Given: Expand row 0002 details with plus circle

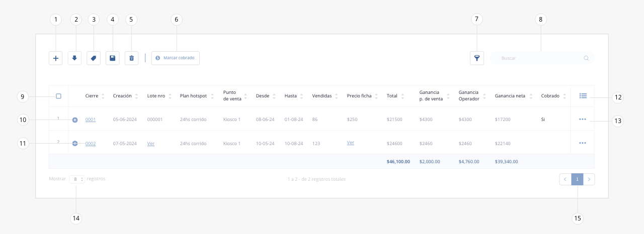Looking at the screenshot, I should click(75, 144).
